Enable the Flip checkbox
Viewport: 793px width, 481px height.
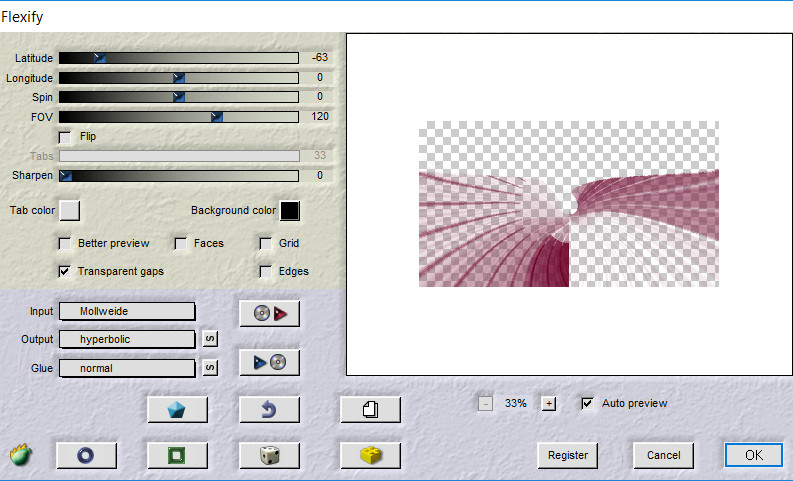(x=66, y=136)
